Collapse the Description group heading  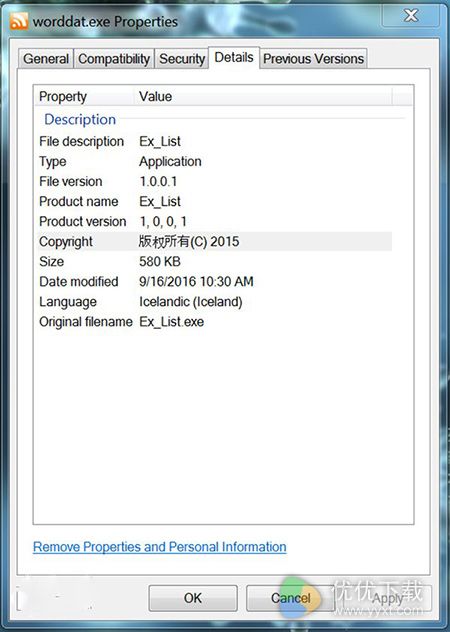click(x=80, y=119)
